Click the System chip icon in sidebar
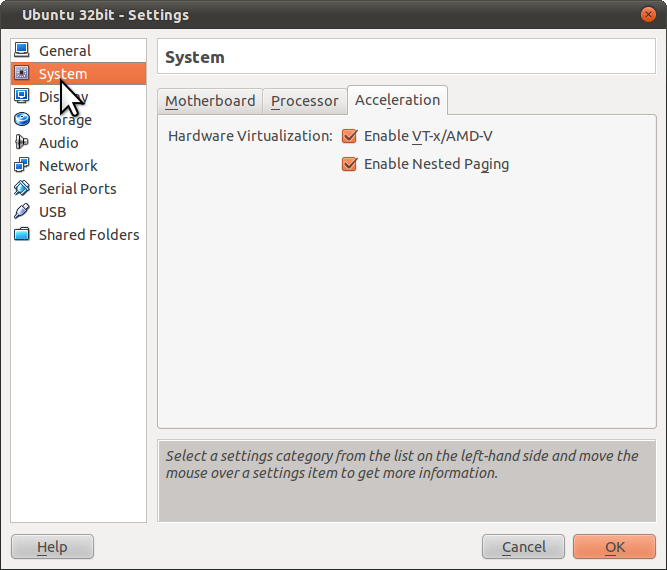Viewport: 667px width, 570px height. coord(22,73)
